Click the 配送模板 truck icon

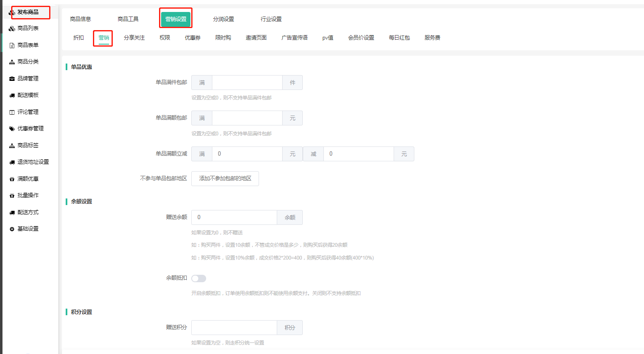pyautogui.click(x=12, y=95)
